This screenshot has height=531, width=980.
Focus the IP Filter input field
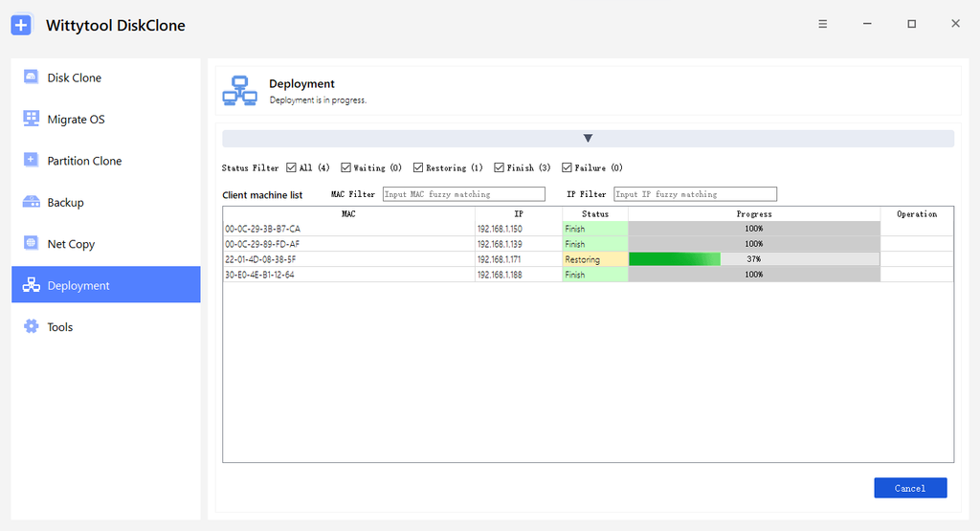[x=695, y=194]
